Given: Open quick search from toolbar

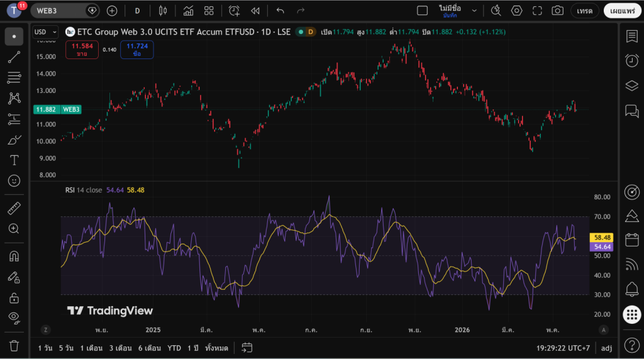Looking at the screenshot, I should (x=496, y=11).
